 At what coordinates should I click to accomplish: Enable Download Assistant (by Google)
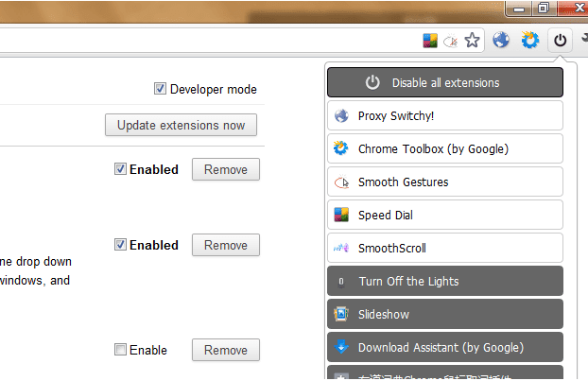[x=445, y=347]
